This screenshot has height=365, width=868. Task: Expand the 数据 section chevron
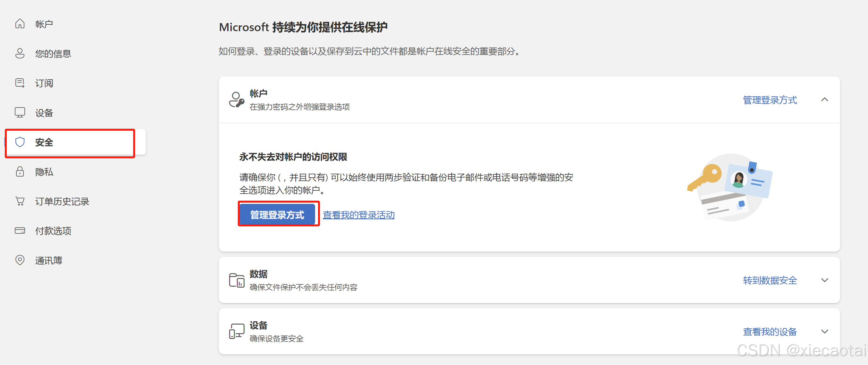coord(824,280)
